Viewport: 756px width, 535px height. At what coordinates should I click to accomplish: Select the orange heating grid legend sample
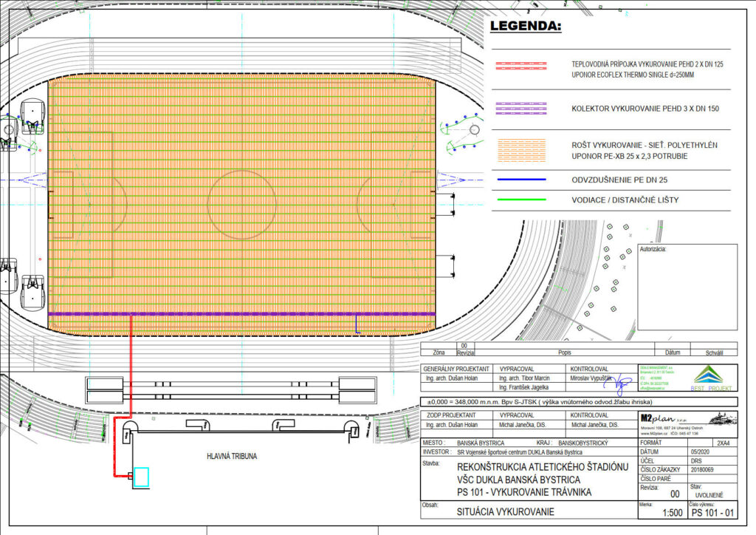coord(518,151)
